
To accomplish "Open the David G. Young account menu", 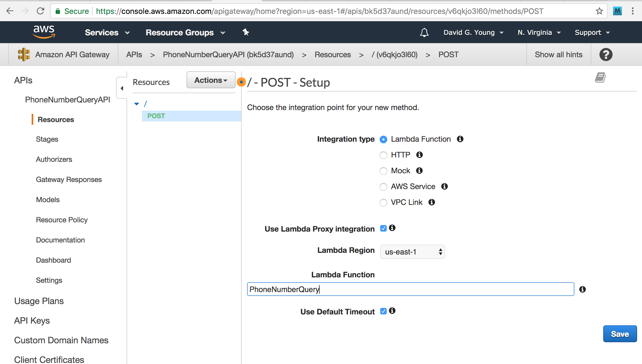I will (x=473, y=32).
